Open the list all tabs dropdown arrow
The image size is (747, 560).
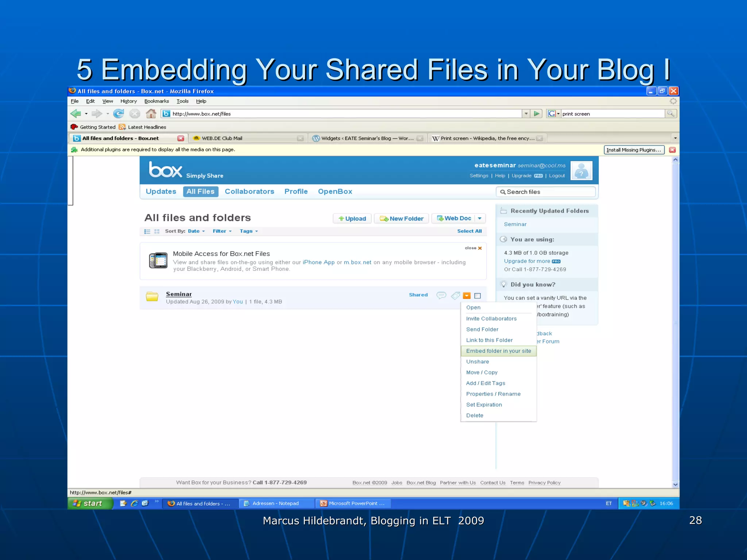pyautogui.click(x=675, y=138)
